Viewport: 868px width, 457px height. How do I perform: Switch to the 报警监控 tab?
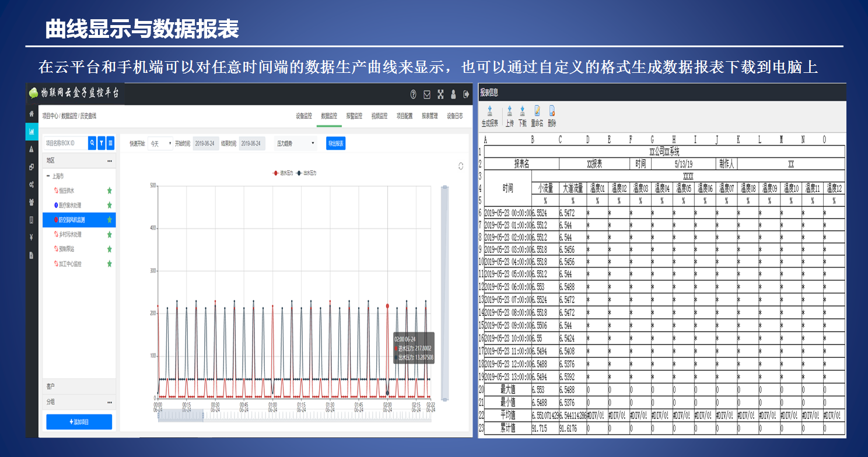(354, 116)
